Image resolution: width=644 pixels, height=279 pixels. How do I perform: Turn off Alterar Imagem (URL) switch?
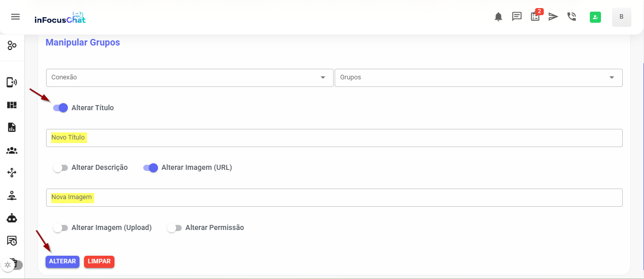(x=151, y=168)
